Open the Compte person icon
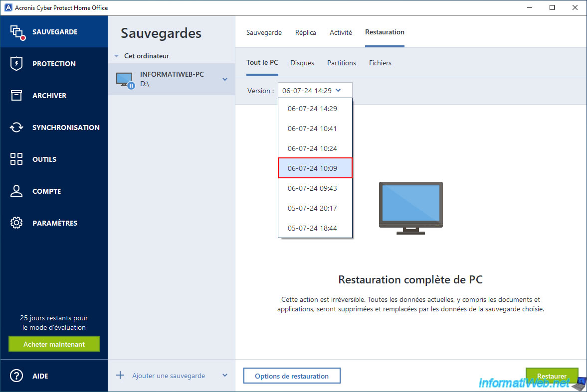Screen dimensions: 587x392 (x=16, y=191)
